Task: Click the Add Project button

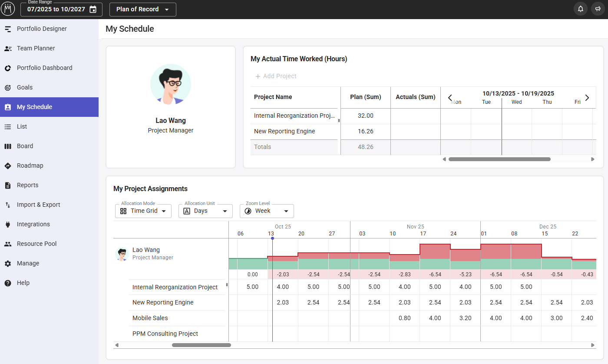Action: coord(276,76)
